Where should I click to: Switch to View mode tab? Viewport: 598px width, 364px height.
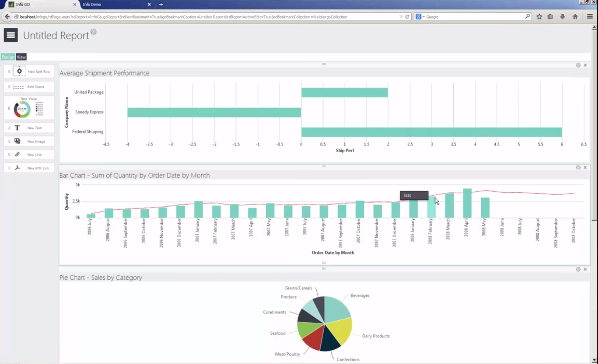click(x=21, y=57)
